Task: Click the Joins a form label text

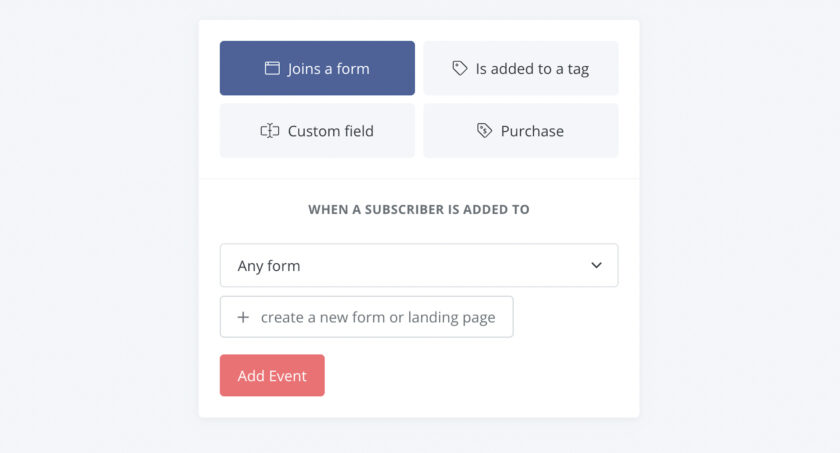Action: (328, 69)
